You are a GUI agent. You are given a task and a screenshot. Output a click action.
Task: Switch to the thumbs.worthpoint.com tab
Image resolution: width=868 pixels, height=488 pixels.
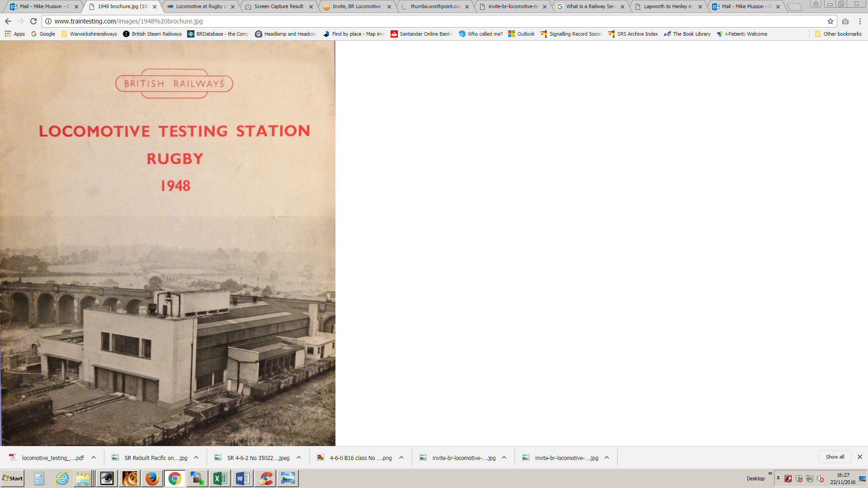[434, 7]
